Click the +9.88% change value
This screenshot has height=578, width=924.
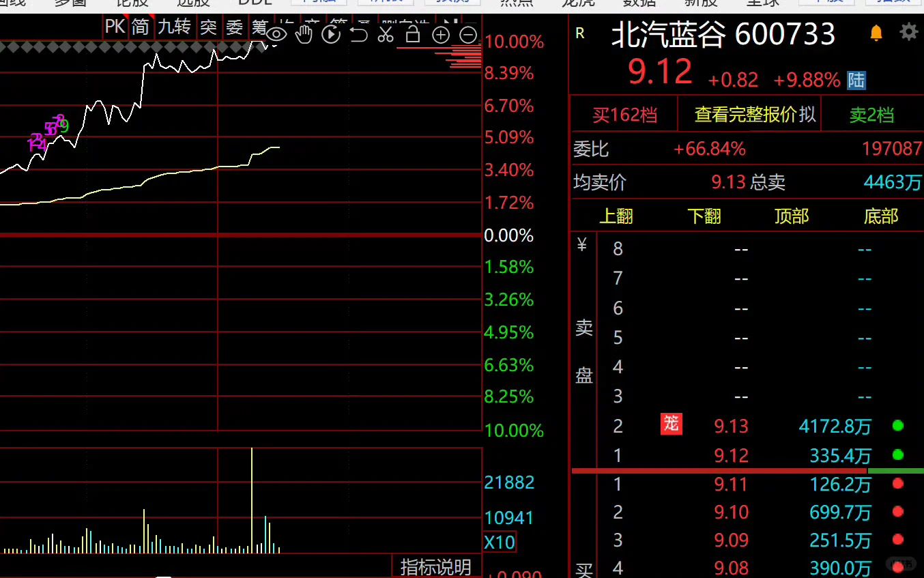click(807, 81)
